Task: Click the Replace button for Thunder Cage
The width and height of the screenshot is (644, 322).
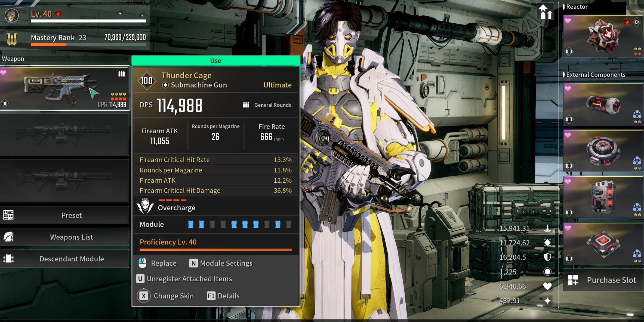Action: [164, 263]
